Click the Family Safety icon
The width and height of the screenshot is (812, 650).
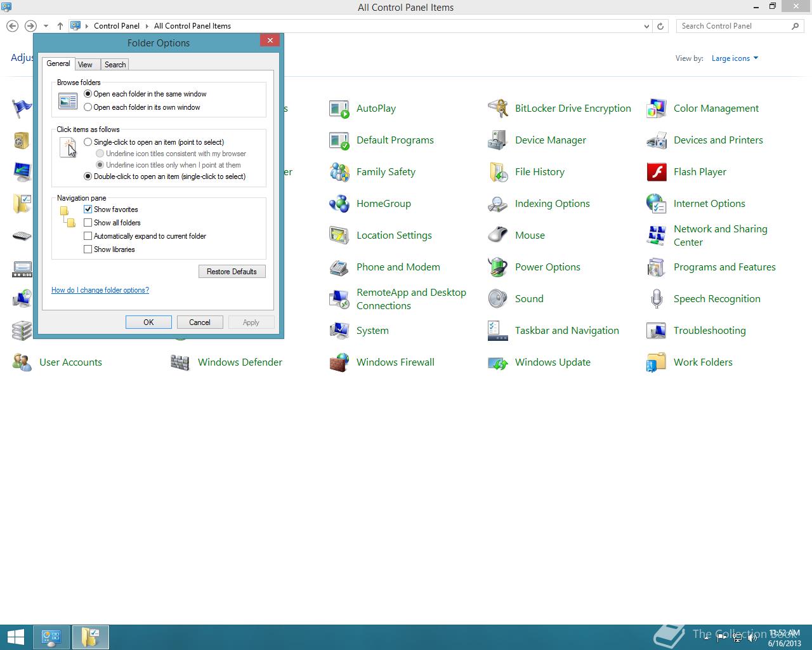pyautogui.click(x=339, y=172)
